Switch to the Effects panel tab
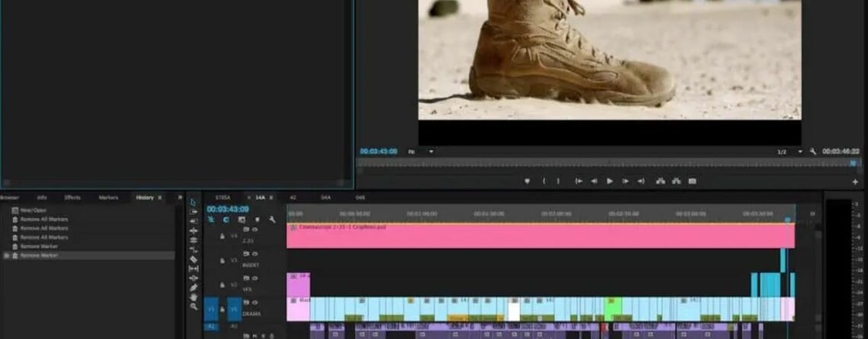 coord(72,197)
